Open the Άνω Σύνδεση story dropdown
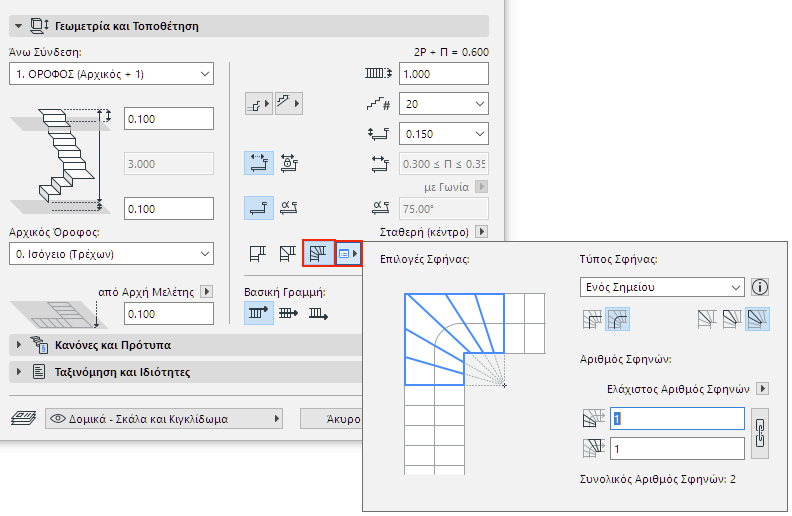The height and width of the screenshot is (516, 792). (x=111, y=74)
